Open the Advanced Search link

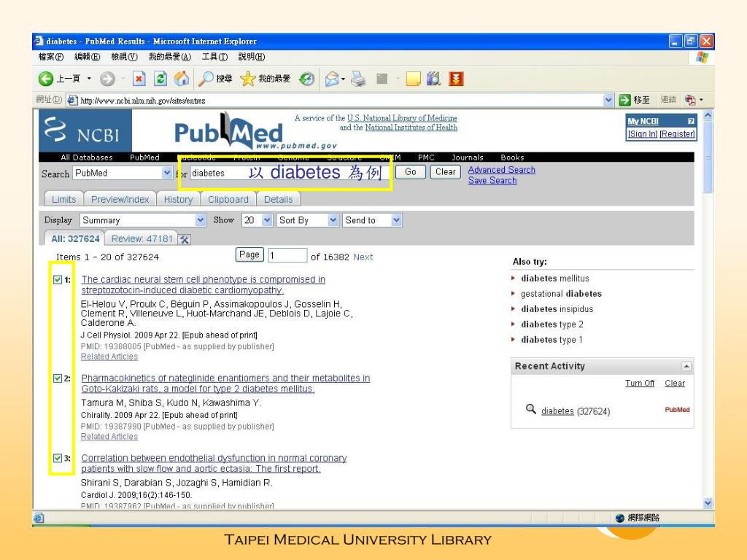pyautogui.click(x=502, y=170)
